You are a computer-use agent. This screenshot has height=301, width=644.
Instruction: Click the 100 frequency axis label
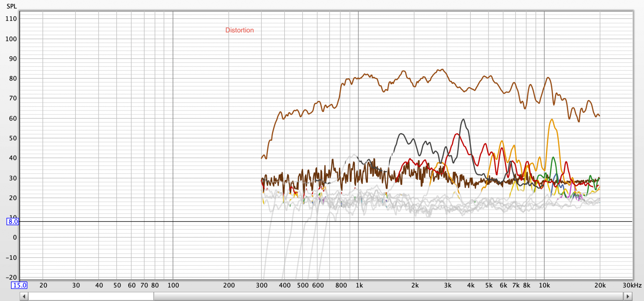(x=173, y=285)
